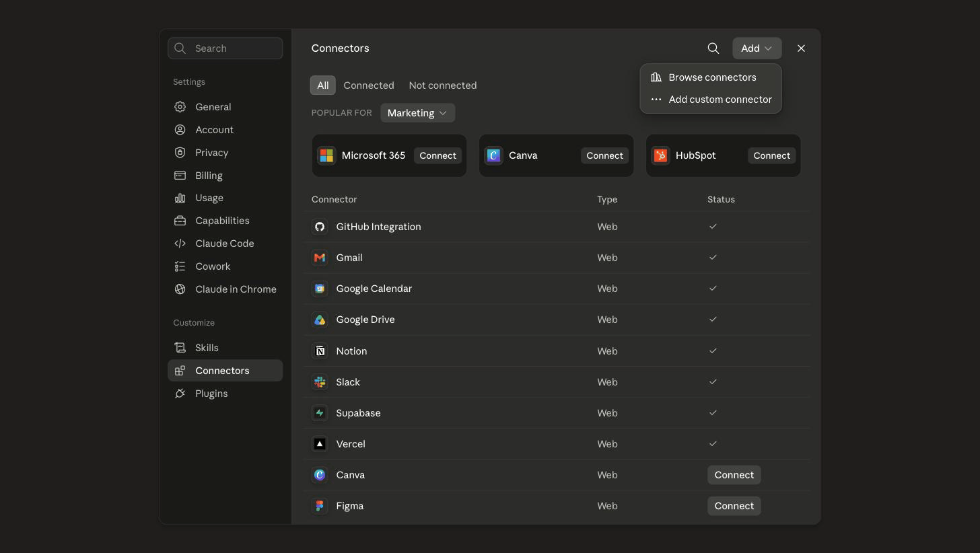The width and height of the screenshot is (980, 553).
Task: Open the Marketing role dropdown
Action: pos(417,113)
